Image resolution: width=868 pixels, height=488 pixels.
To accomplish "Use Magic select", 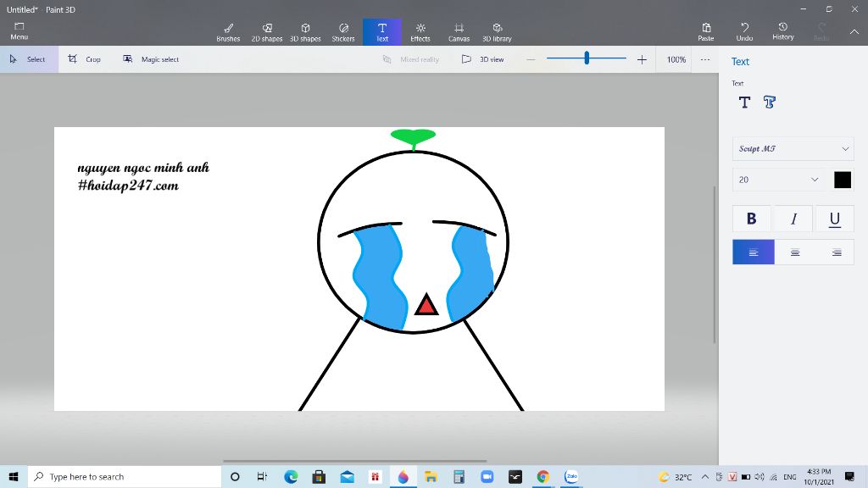I will pos(151,59).
